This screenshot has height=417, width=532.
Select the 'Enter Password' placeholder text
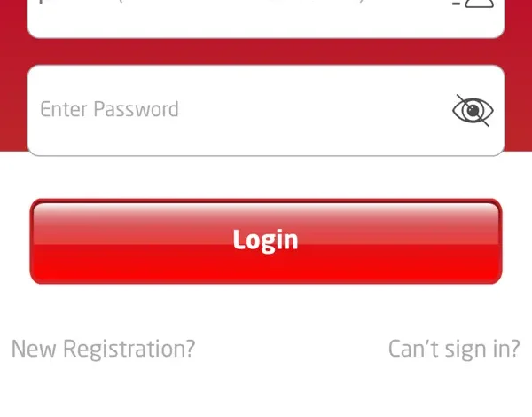[x=109, y=109]
